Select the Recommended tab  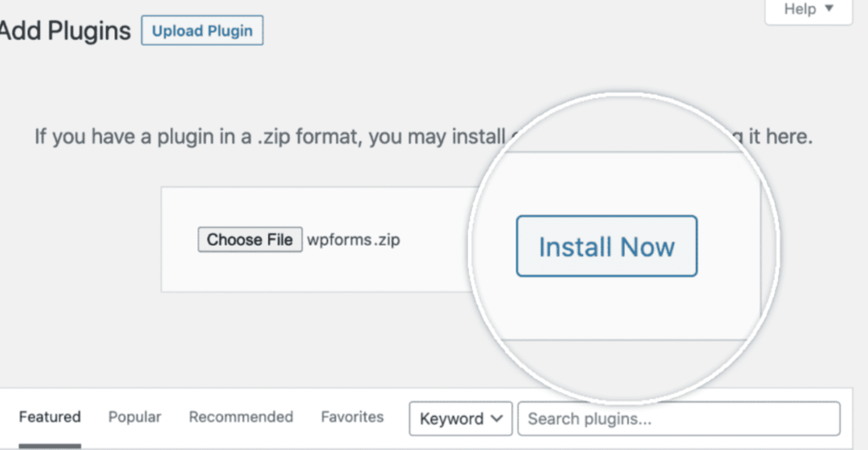pyautogui.click(x=241, y=417)
